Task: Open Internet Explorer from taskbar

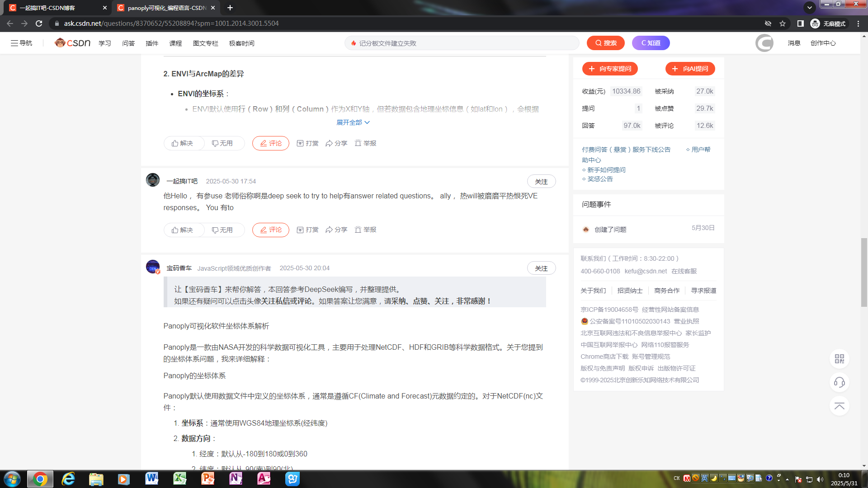Action: pyautogui.click(x=68, y=479)
